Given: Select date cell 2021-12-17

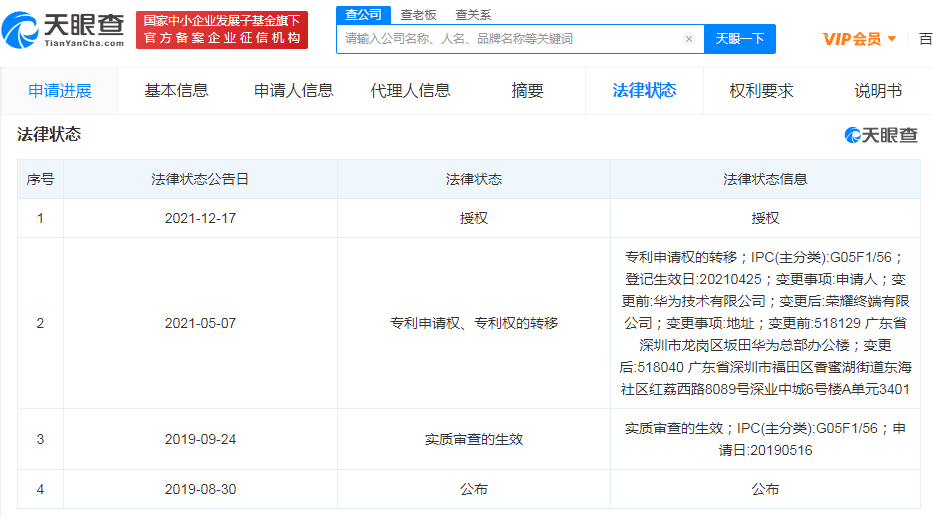Looking at the screenshot, I should pos(201,218).
